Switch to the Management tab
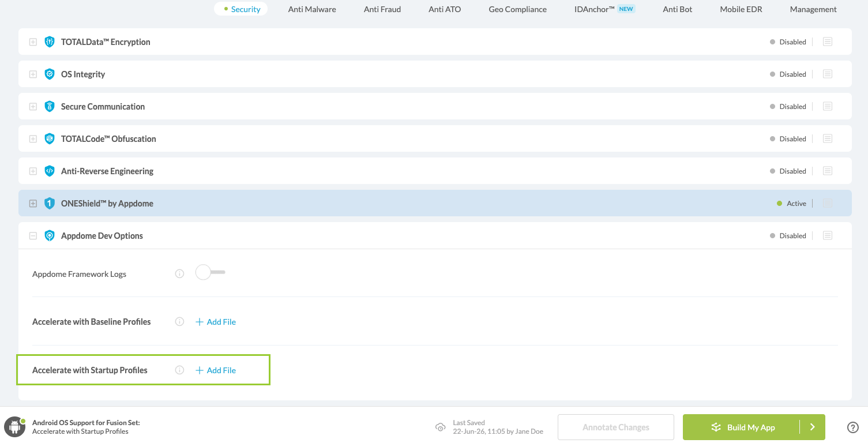This screenshot has height=443, width=868. [813, 9]
